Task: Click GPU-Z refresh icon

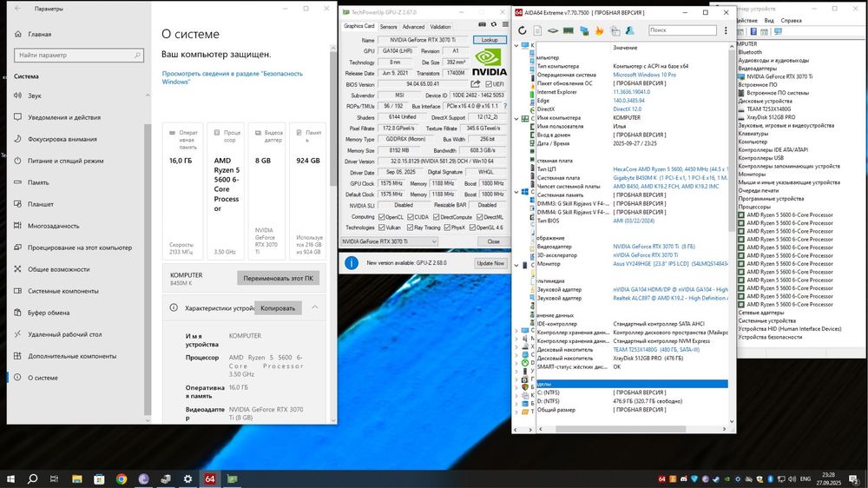Action: [494, 25]
